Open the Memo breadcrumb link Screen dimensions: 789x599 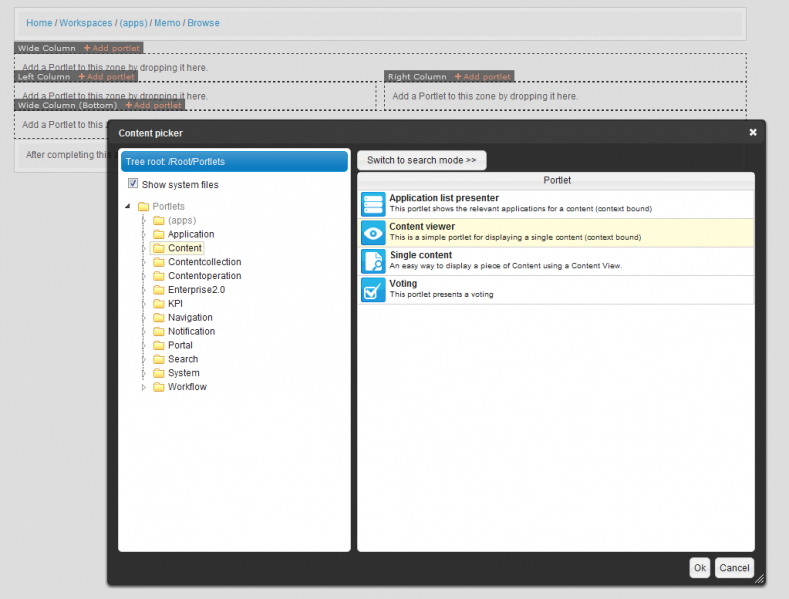point(167,23)
